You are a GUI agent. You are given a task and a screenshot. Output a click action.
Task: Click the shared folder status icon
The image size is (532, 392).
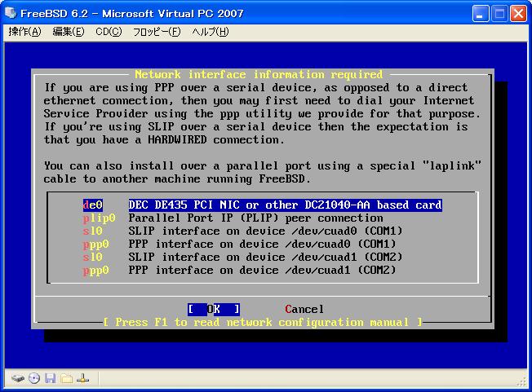point(67,378)
